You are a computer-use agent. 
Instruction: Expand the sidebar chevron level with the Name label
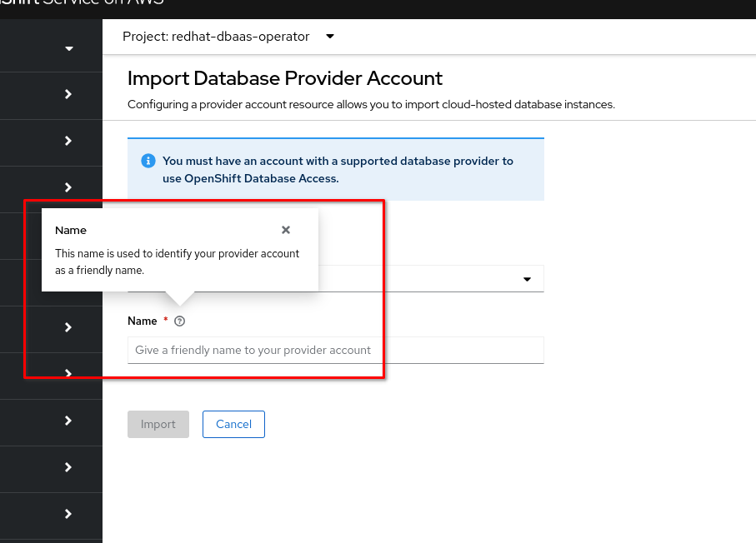pos(68,327)
